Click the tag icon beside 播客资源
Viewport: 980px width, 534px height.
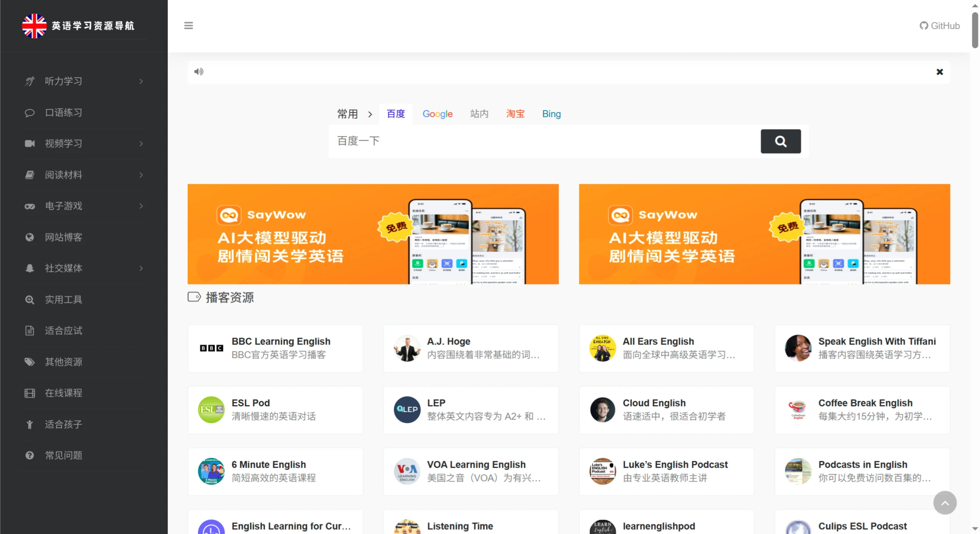(x=194, y=297)
